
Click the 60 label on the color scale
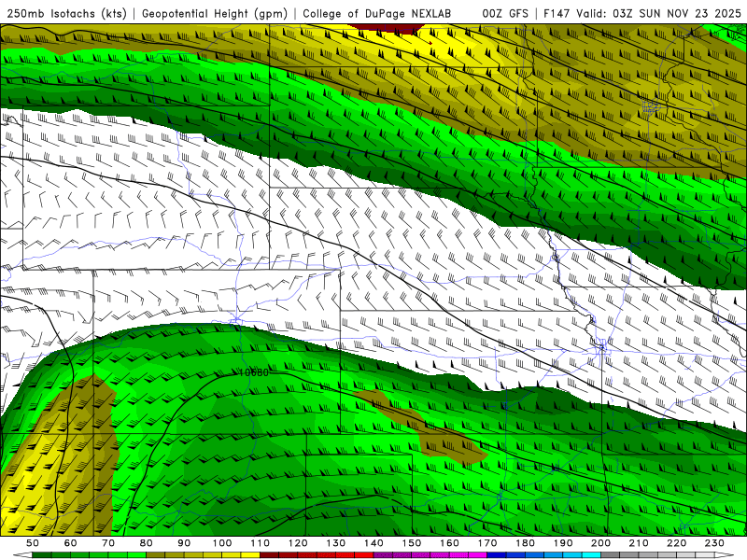pos(71,543)
